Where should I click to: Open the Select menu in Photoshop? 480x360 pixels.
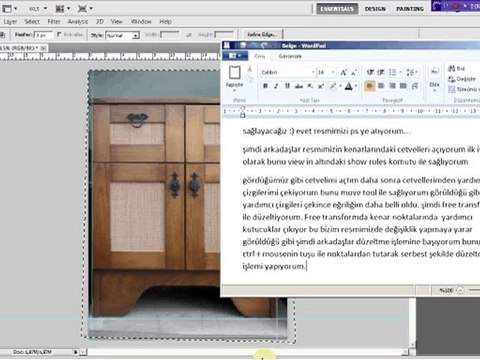click(32, 22)
